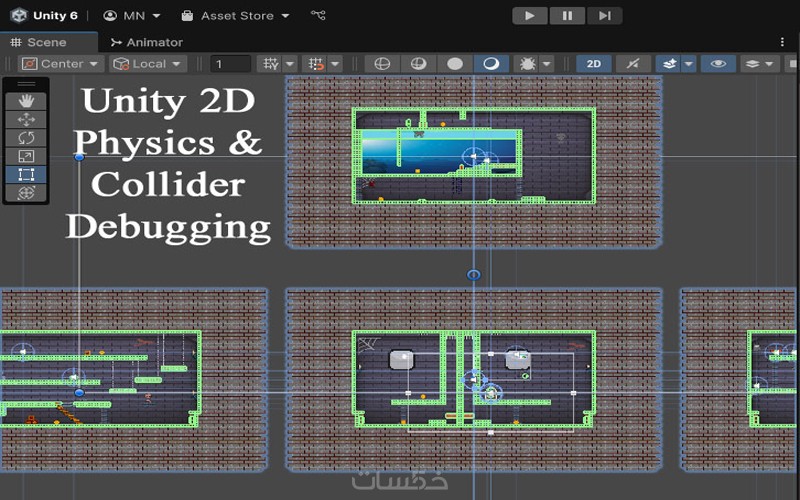Screen dimensions: 800x500
Task: Open the MN account dropdown
Action: (132, 16)
